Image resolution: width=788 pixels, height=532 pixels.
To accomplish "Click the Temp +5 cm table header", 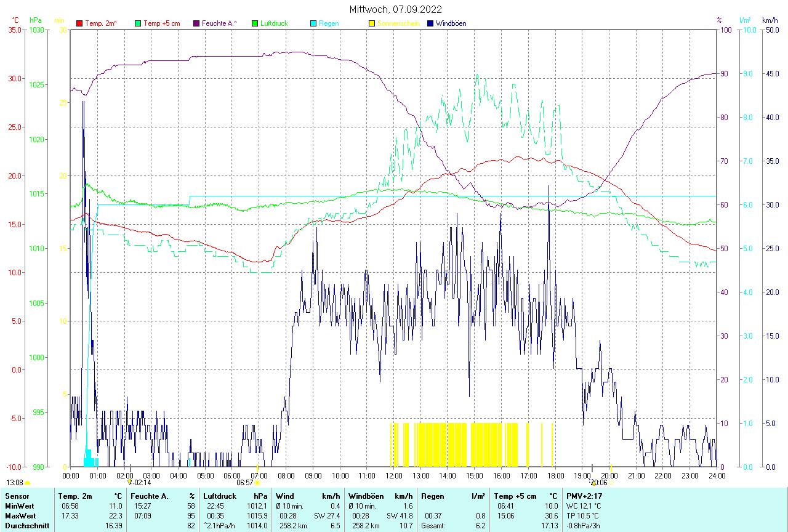I will point(516,496).
